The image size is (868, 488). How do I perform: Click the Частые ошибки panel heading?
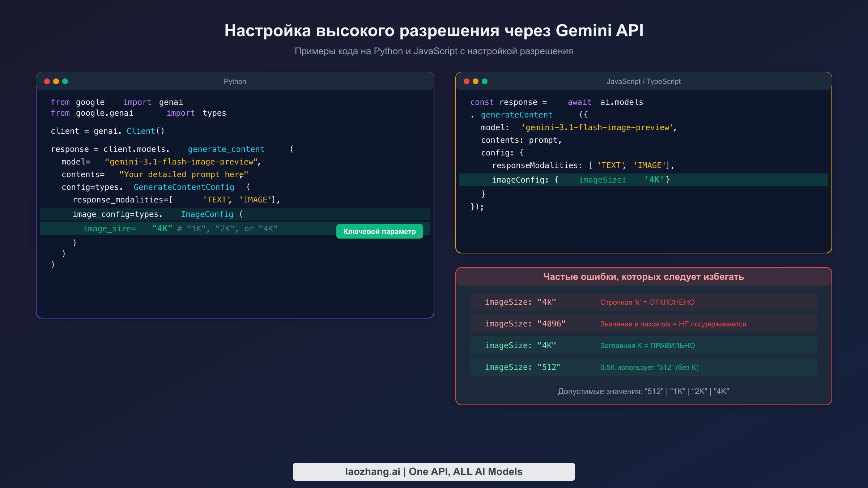click(643, 277)
